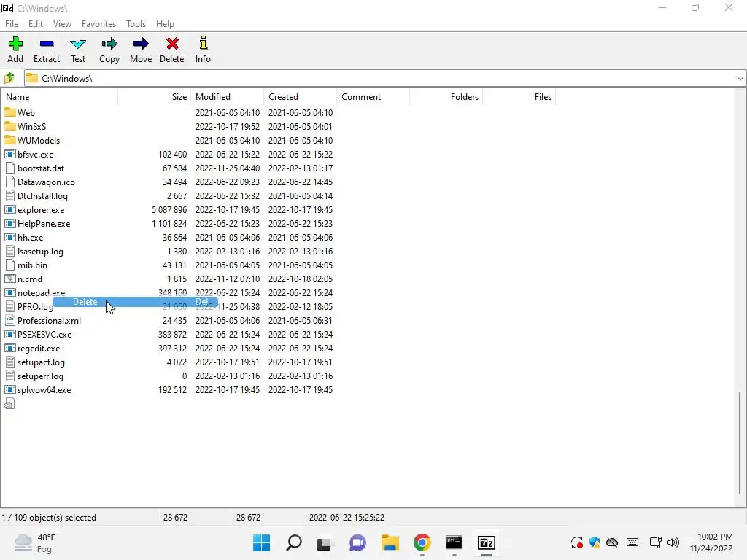Click the status text '1 / 109 object(s) selected'
Image resolution: width=747 pixels, height=560 pixels.
click(49, 517)
